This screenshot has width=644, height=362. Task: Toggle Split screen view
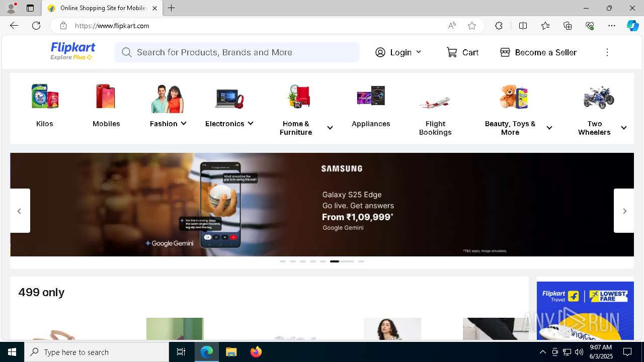523,26
